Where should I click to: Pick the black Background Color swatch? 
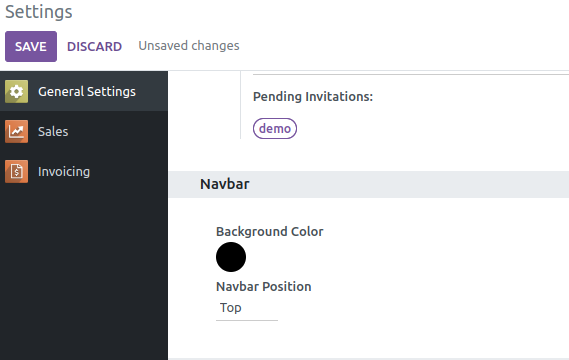click(x=231, y=257)
